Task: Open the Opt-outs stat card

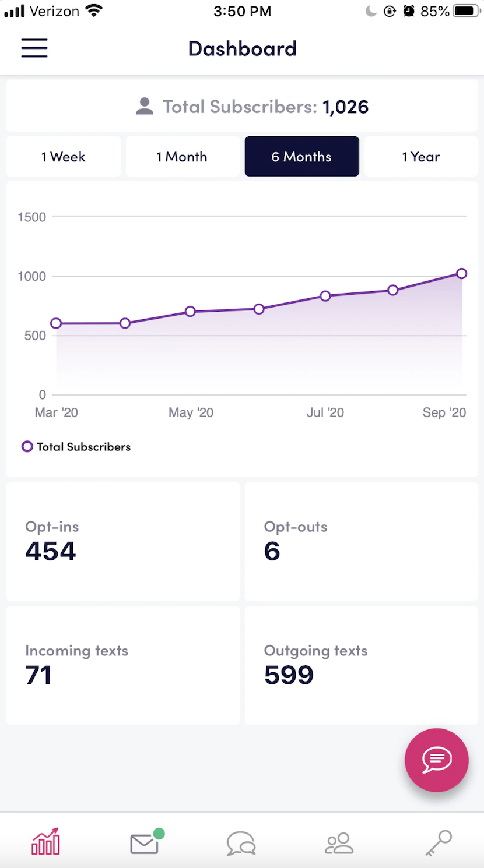Action: [x=361, y=541]
